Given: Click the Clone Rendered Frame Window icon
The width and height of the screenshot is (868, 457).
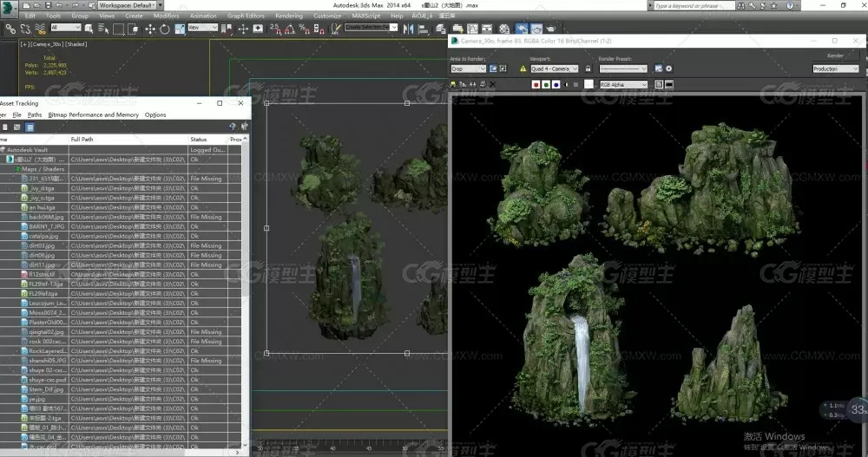Looking at the screenshot, I should pos(473,85).
